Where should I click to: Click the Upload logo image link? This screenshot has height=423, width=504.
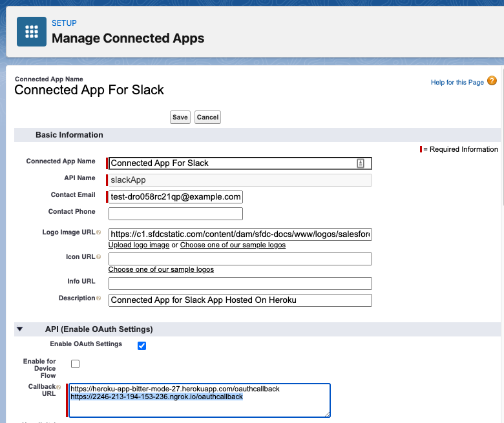pyautogui.click(x=139, y=245)
